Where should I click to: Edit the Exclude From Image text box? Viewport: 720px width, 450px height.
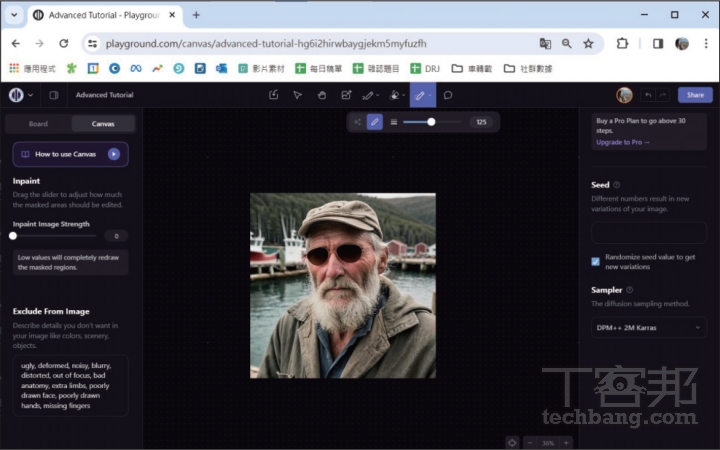70,385
